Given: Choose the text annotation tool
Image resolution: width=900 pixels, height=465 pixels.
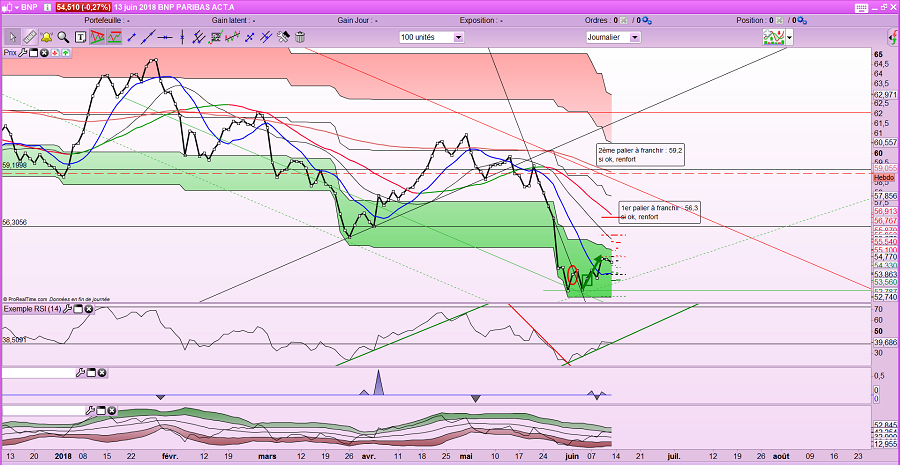Looking at the screenshot, I should point(80,37).
